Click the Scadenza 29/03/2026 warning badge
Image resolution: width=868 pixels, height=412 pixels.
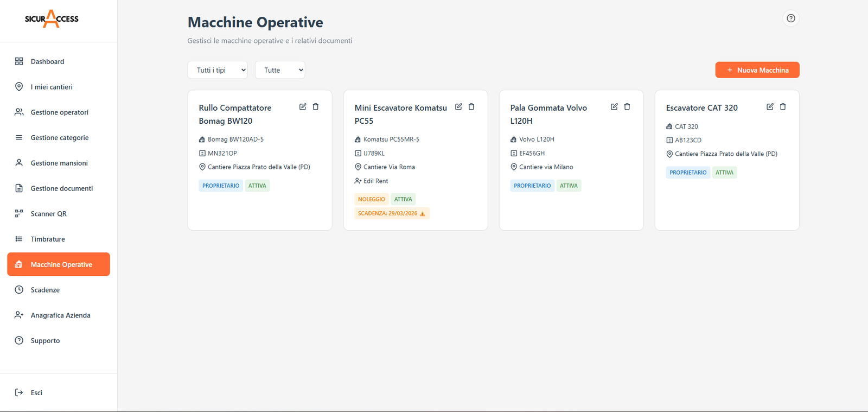tap(391, 213)
